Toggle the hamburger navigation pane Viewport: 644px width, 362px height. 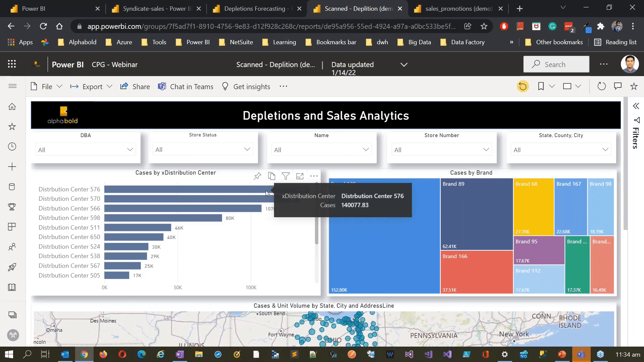12,86
